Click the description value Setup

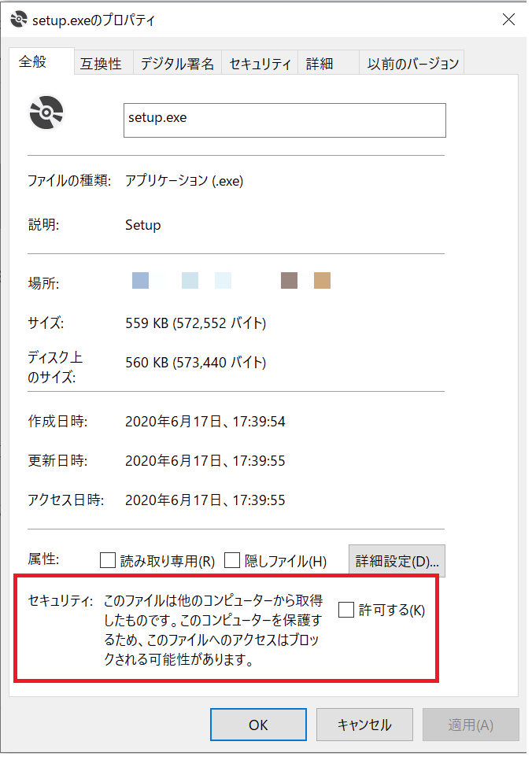pos(142,225)
